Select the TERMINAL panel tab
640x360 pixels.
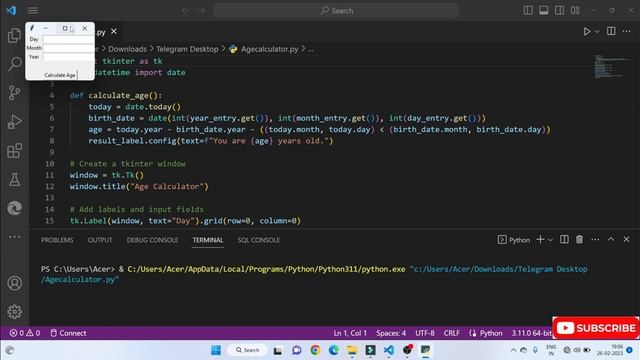208,240
